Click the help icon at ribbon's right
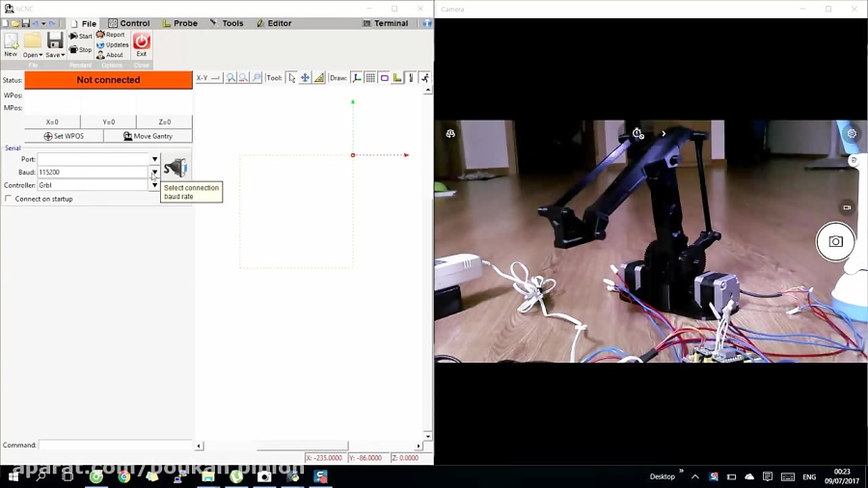Screen dimensions: 868x488 (x=427, y=23)
